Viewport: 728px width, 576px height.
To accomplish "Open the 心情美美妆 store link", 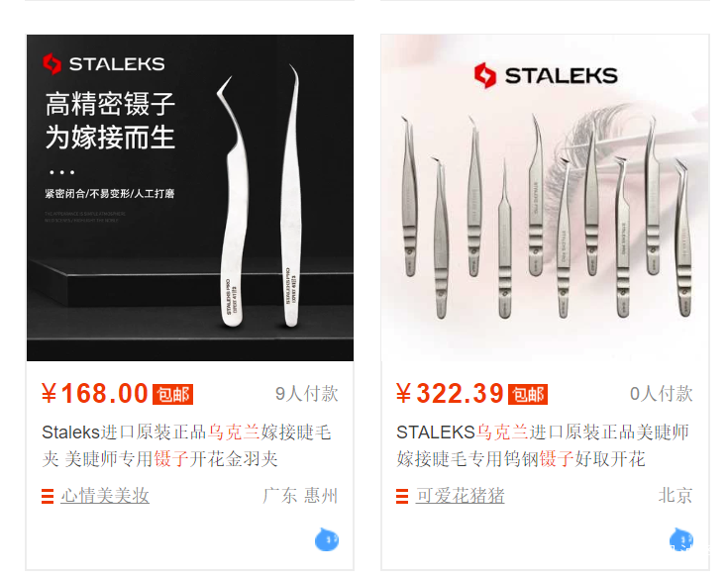I will point(105,496).
